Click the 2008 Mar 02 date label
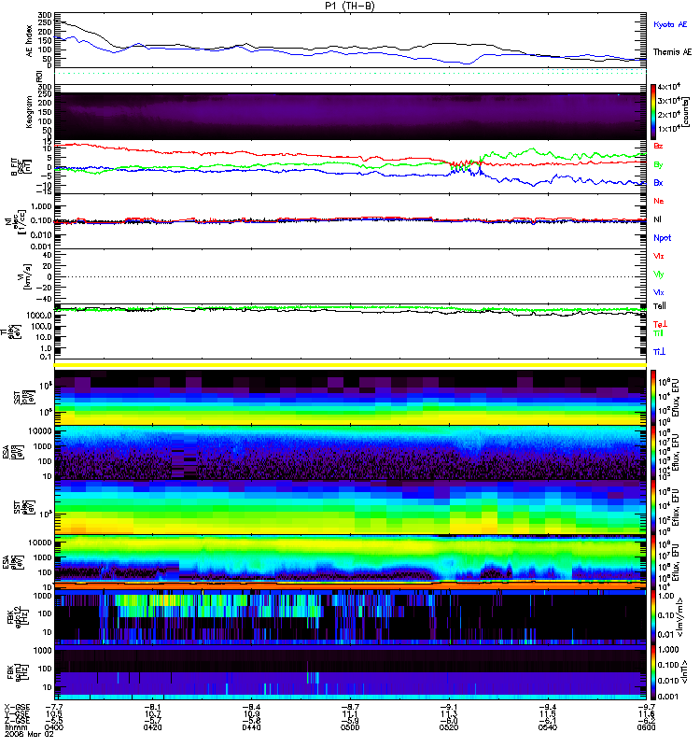The image size is (700, 747). click(29, 735)
